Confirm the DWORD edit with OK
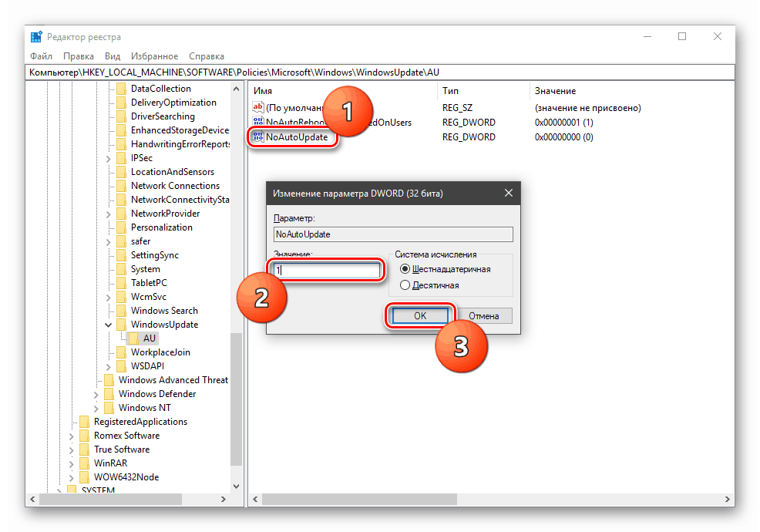This screenshot has width=760, height=532. coord(420,315)
